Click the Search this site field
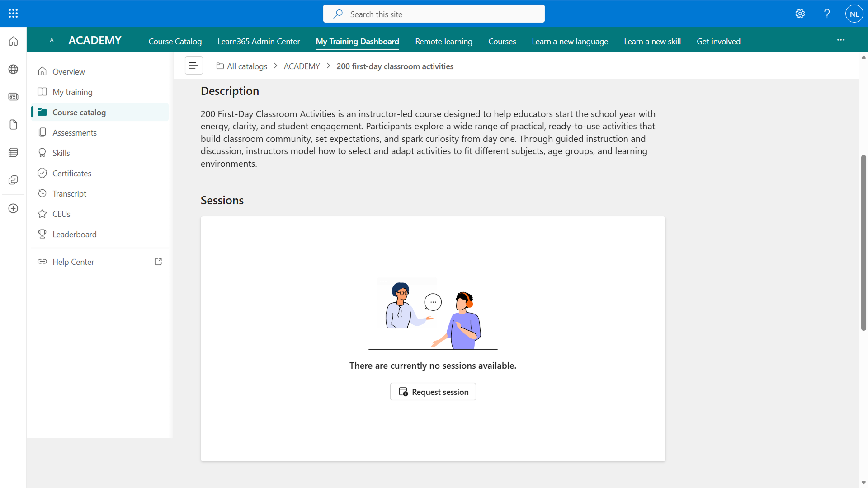The width and height of the screenshot is (868, 488). (x=434, y=14)
